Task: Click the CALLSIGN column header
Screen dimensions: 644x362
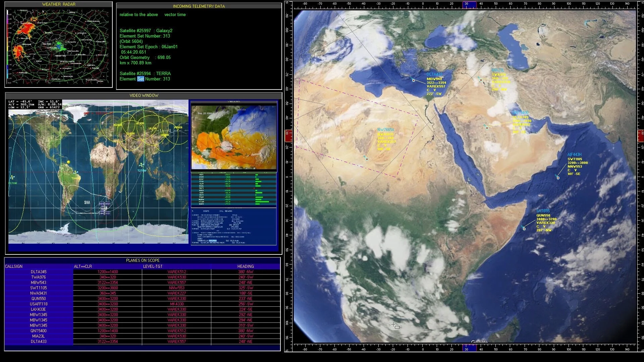Action: click(14, 266)
